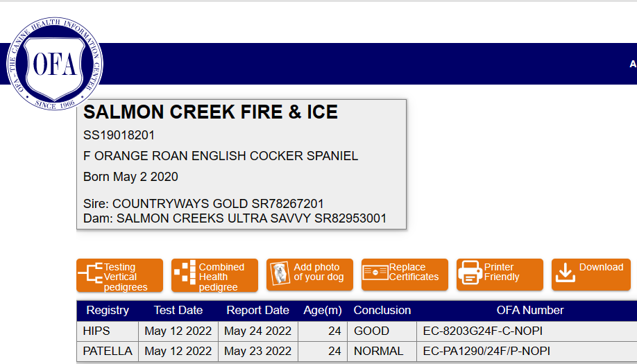This screenshot has width=637, height=364.
Task: Click the Report Date column header
Action: 257,310
